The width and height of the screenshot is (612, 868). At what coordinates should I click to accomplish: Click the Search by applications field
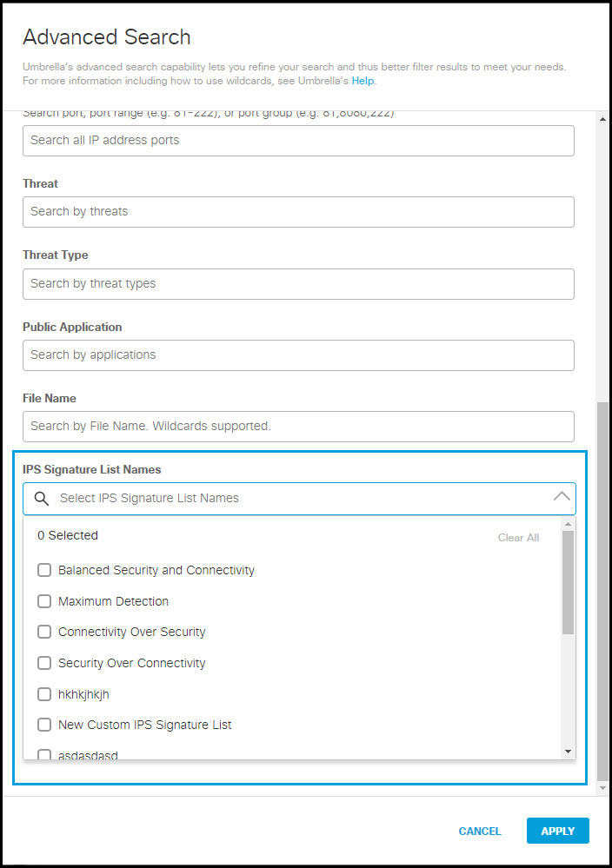pos(298,355)
